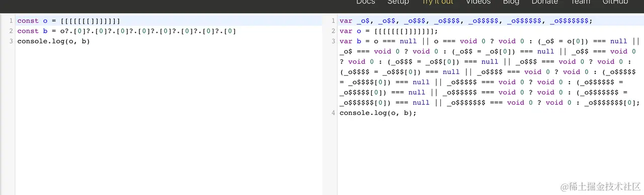This screenshot has height=195, width=644.
Task: Select the Try it out tab
Action: pos(438,3)
